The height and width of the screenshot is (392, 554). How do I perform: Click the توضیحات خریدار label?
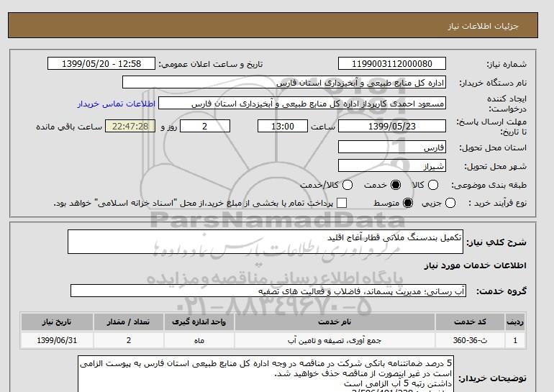(492, 378)
